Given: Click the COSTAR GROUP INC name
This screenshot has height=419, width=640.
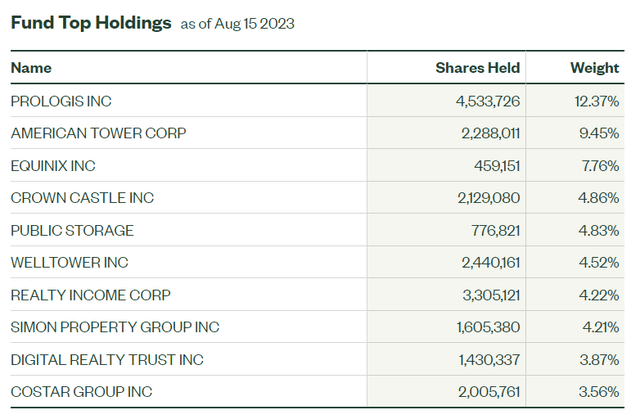Looking at the screenshot, I should tap(81, 392).
